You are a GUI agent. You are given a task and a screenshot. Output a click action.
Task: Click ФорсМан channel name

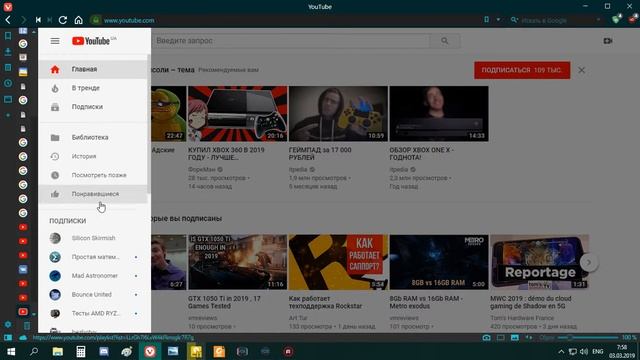(201, 169)
